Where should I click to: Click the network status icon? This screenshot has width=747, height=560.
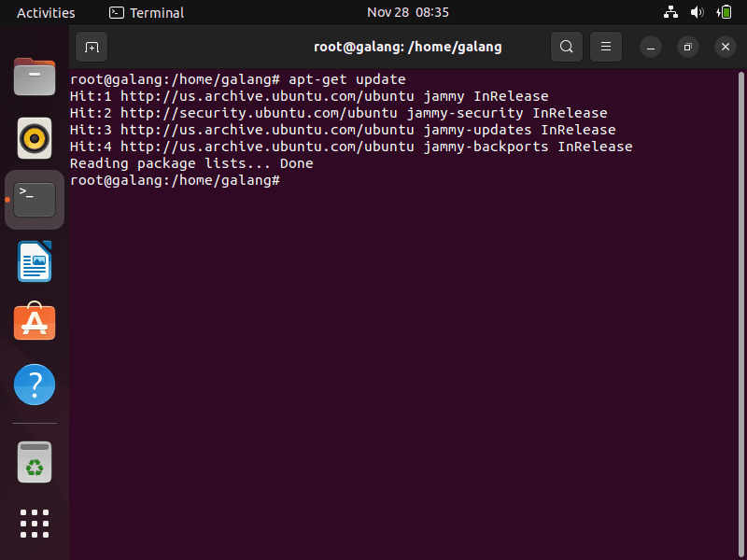(x=670, y=12)
